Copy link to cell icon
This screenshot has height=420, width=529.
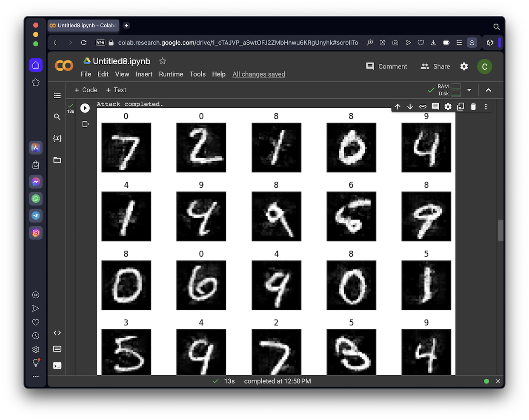coord(423,107)
